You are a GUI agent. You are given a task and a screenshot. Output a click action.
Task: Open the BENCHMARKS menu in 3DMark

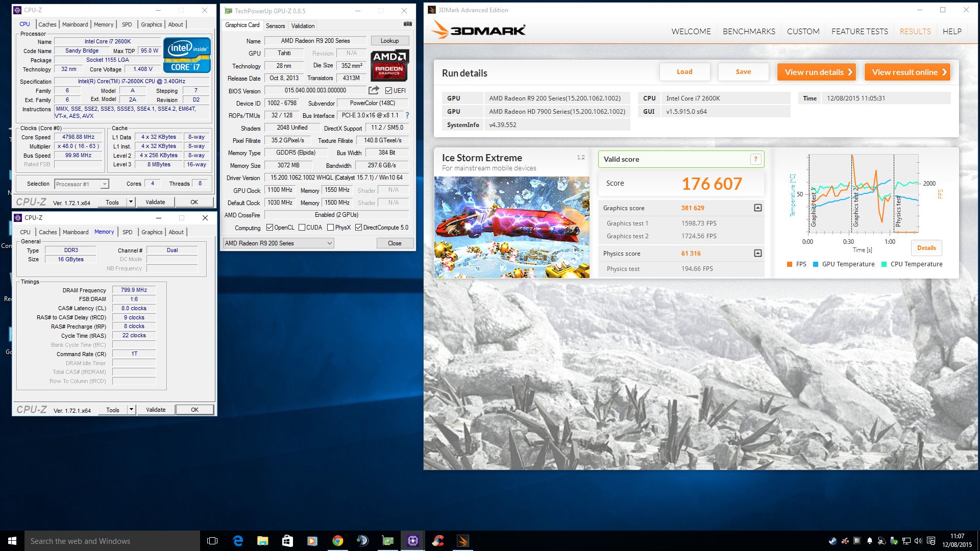pyautogui.click(x=749, y=31)
